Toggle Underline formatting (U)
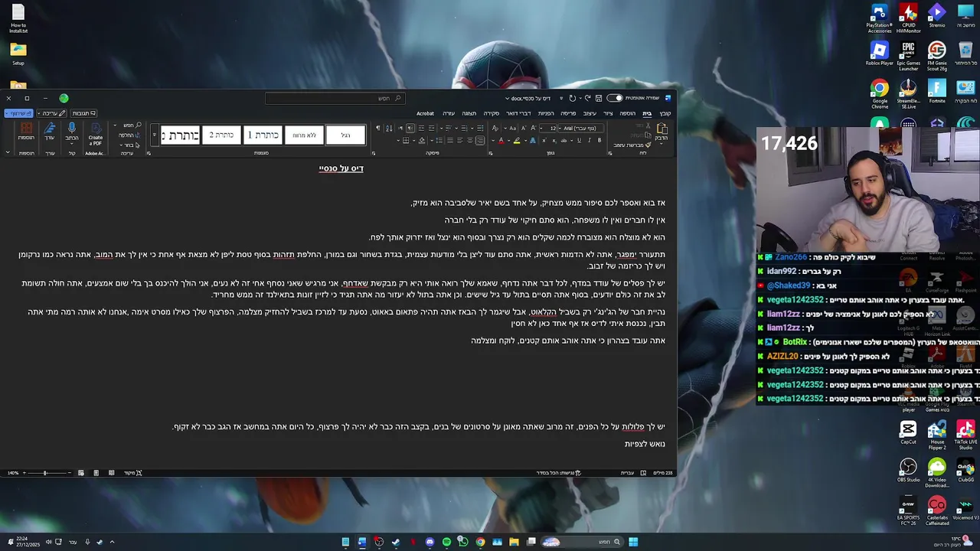This screenshot has height=551, width=980. 579,141
